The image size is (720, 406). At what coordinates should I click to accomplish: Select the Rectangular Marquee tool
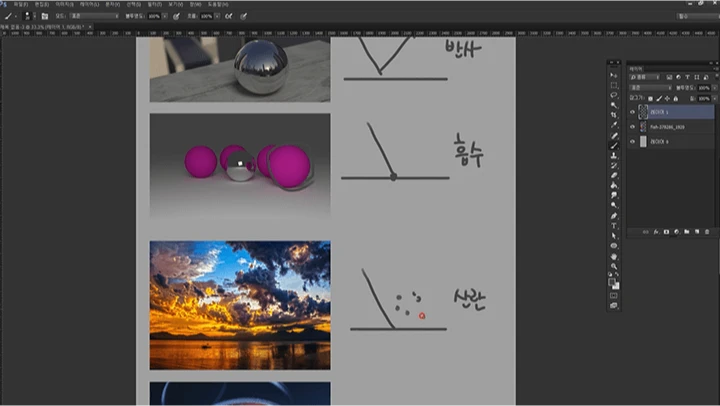click(614, 85)
